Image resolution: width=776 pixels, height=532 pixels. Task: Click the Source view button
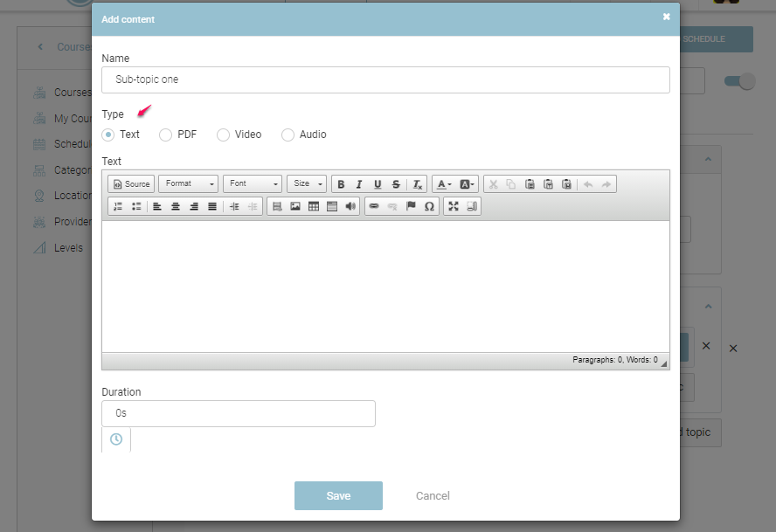pos(131,184)
